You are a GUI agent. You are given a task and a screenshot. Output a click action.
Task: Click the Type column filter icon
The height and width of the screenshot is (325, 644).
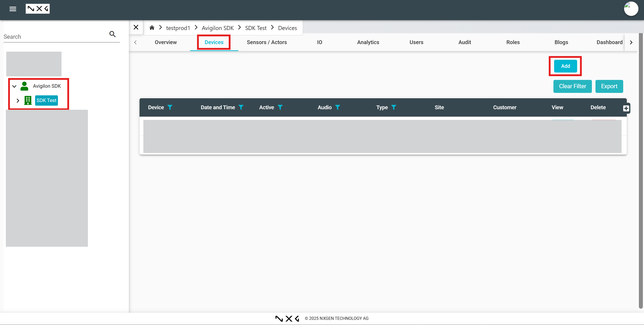click(394, 107)
